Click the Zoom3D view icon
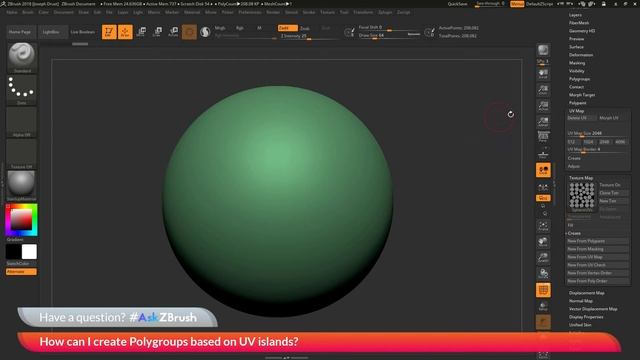The image size is (640, 360). [x=543, y=258]
